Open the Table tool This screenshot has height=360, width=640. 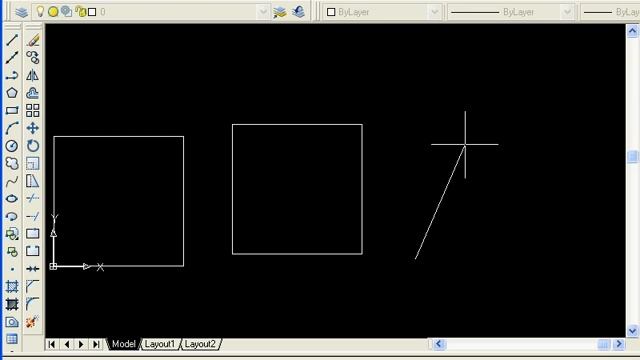12,339
